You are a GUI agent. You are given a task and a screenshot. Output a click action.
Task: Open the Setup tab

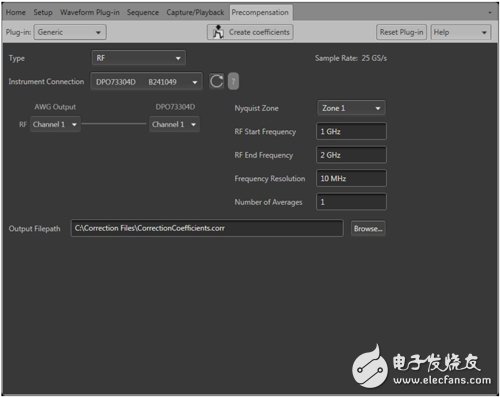point(43,12)
